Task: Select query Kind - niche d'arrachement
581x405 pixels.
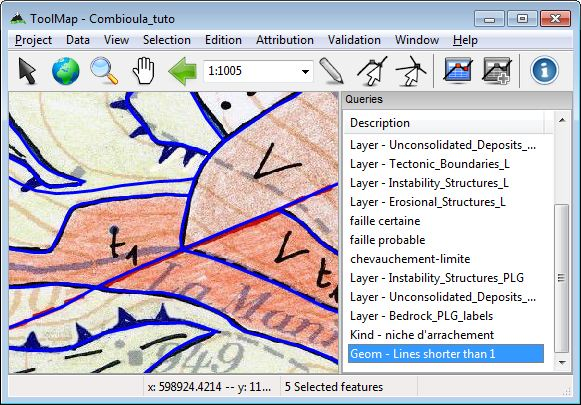Action: tap(446, 335)
